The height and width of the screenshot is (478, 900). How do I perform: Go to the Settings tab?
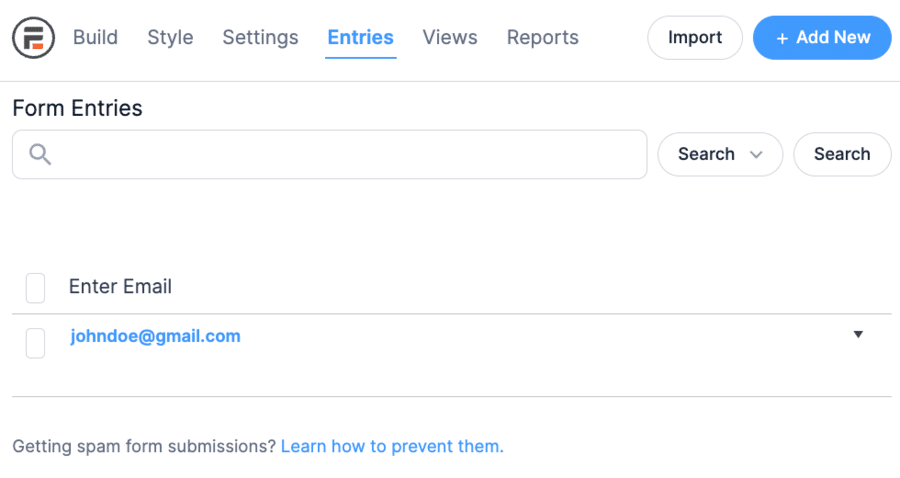pos(261,37)
